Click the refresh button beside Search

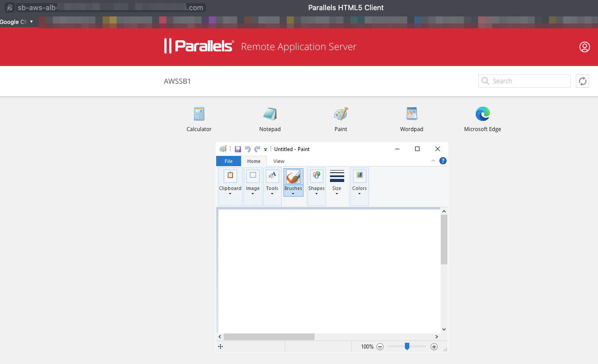[582, 81]
